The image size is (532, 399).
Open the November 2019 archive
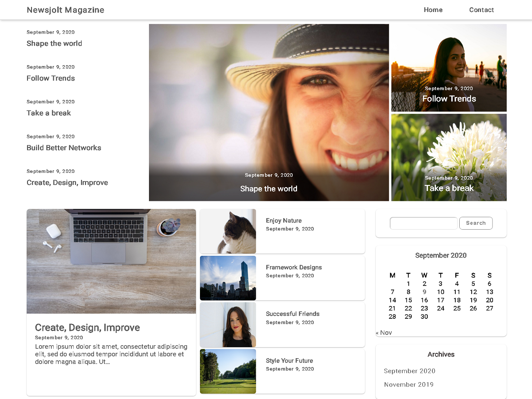point(409,384)
